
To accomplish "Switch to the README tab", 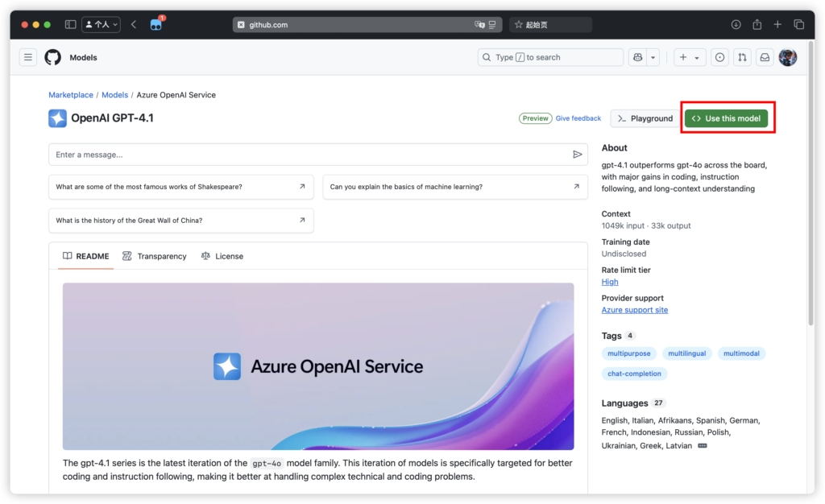I will [85, 256].
